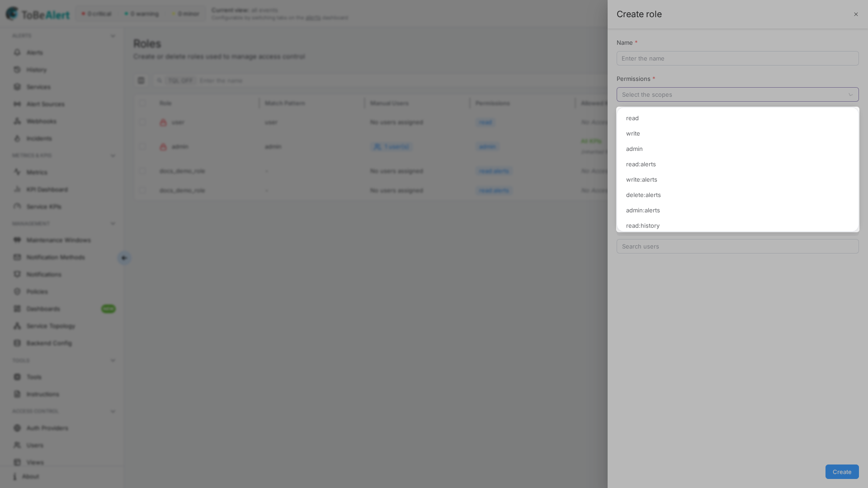868x488 pixels.
Task: Click the Alerts bell icon in sidebar
Action: point(17,52)
